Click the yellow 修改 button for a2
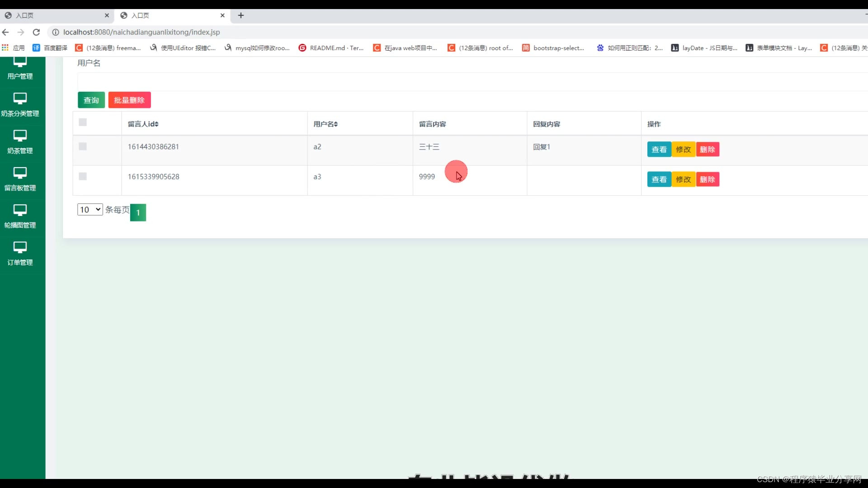 coord(683,150)
